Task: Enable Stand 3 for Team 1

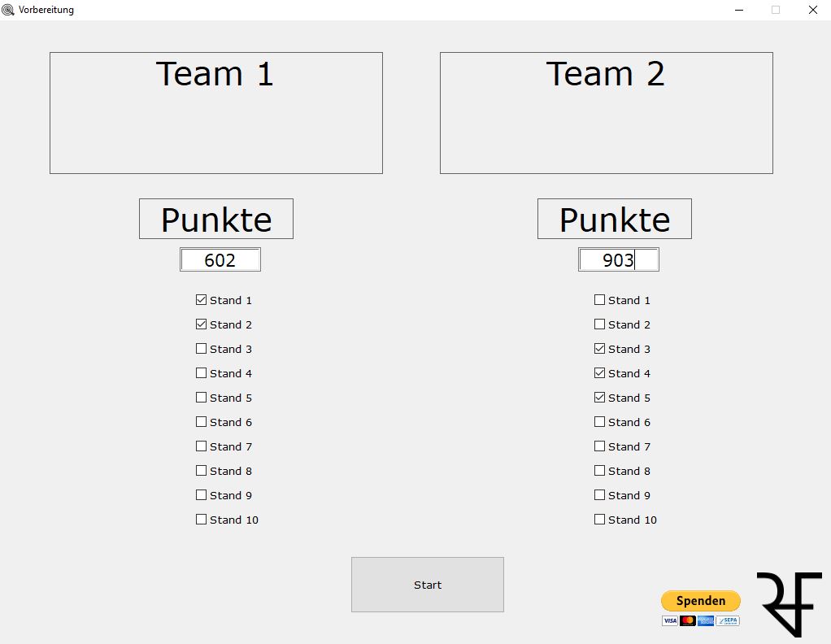Action: (202, 349)
